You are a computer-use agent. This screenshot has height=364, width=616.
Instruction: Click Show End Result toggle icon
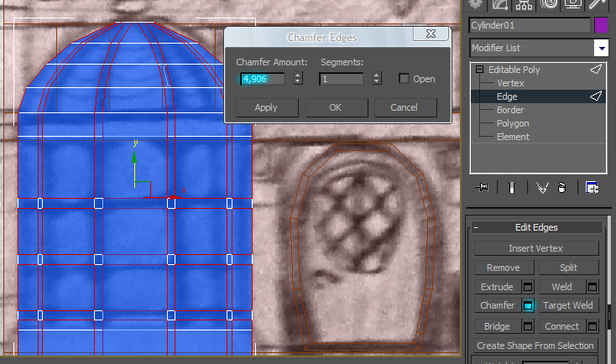point(514,188)
